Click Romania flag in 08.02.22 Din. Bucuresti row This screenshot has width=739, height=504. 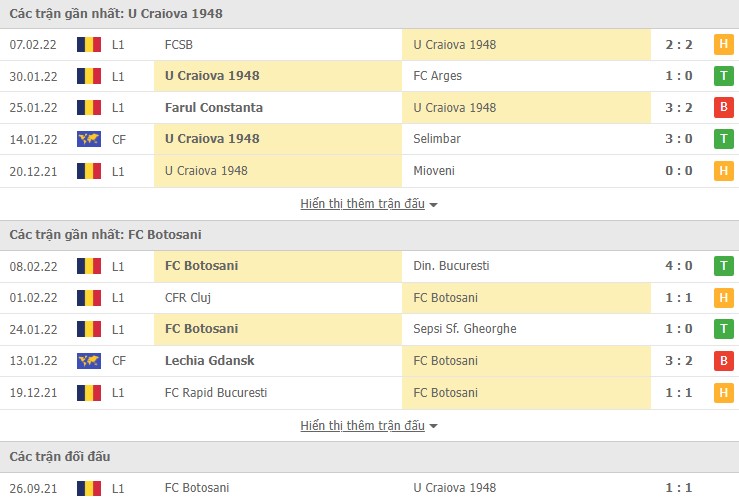coord(89,266)
